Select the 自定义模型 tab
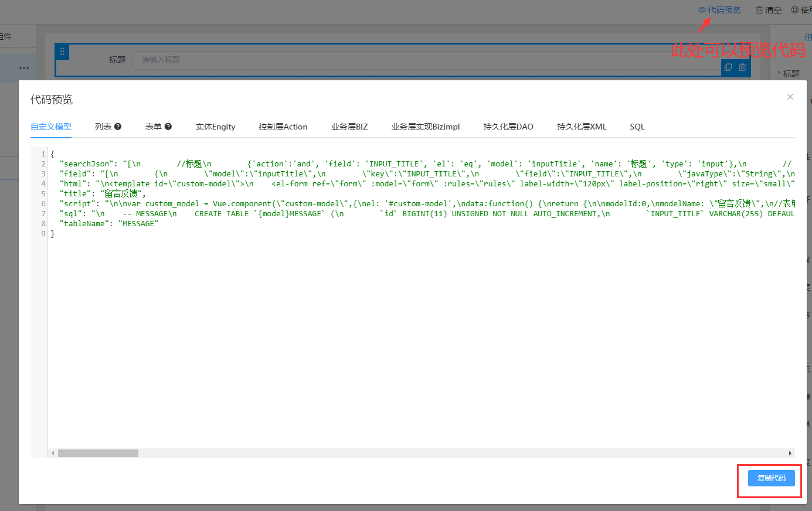The image size is (812, 511). [x=51, y=127]
